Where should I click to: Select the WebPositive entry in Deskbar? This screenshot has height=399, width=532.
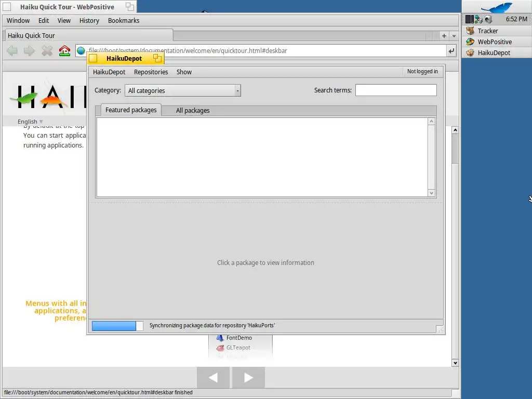(x=497, y=42)
